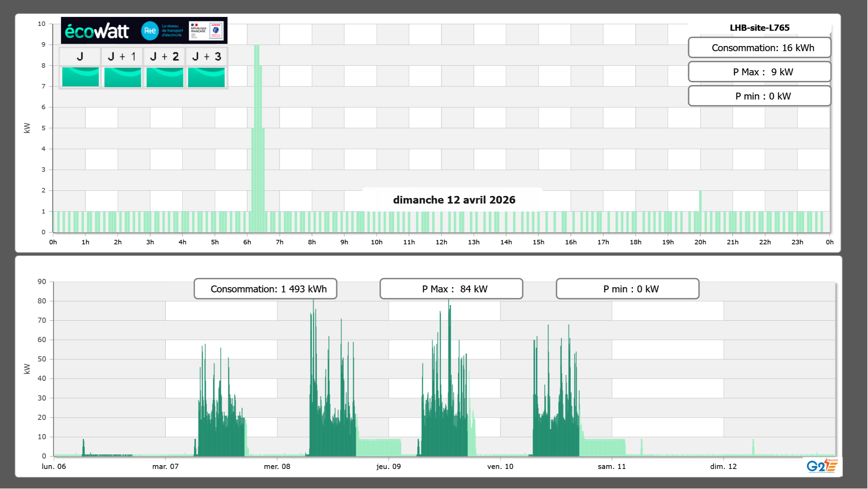This screenshot has height=489, width=868.
Task: Click the P Max : 9 kW box
Action: [x=759, y=72]
